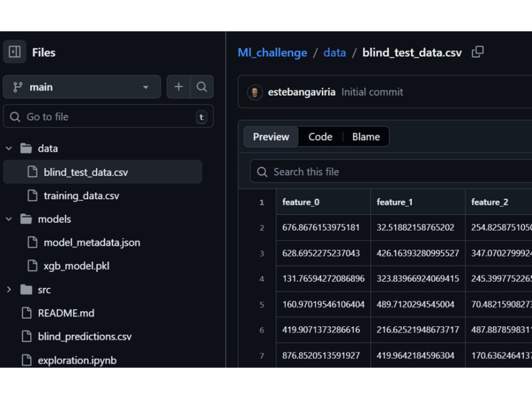The width and height of the screenshot is (532, 399).
Task: Click cell 419.9642184596304
Action: [418, 355]
